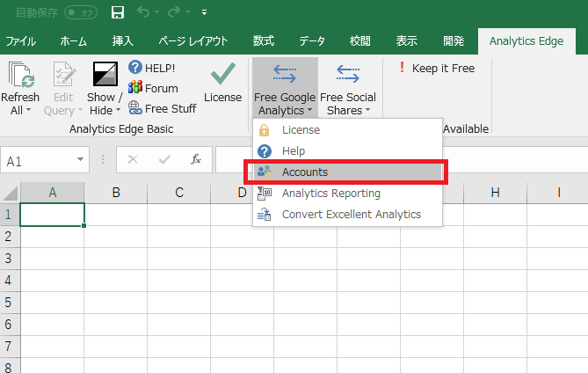Select column A header
Screen dimensions: 588x373
click(52, 193)
